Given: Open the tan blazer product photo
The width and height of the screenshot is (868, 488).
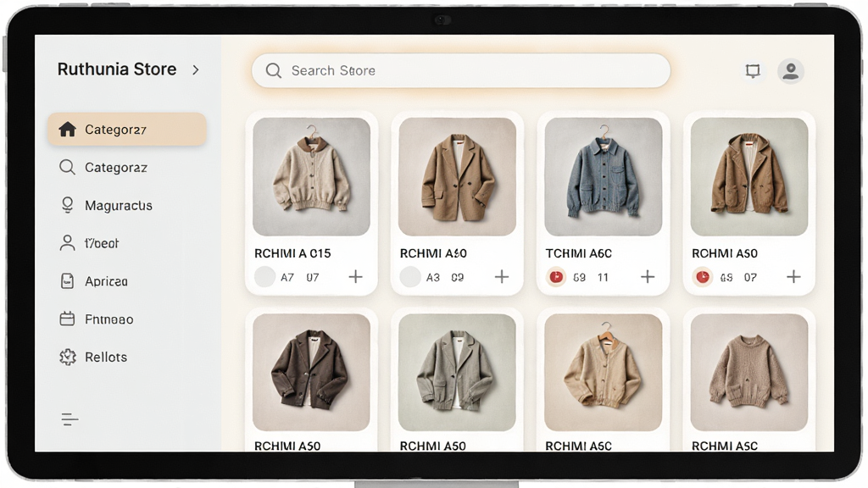Looking at the screenshot, I should [x=457, y=176].
